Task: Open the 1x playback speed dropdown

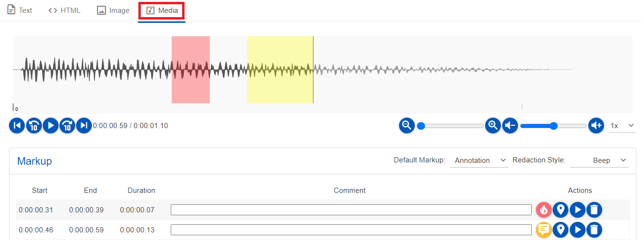Action: 623,126
